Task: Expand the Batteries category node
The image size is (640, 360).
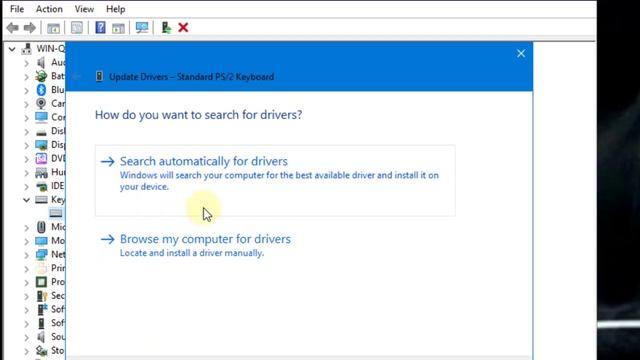Action: click(27, 77)
